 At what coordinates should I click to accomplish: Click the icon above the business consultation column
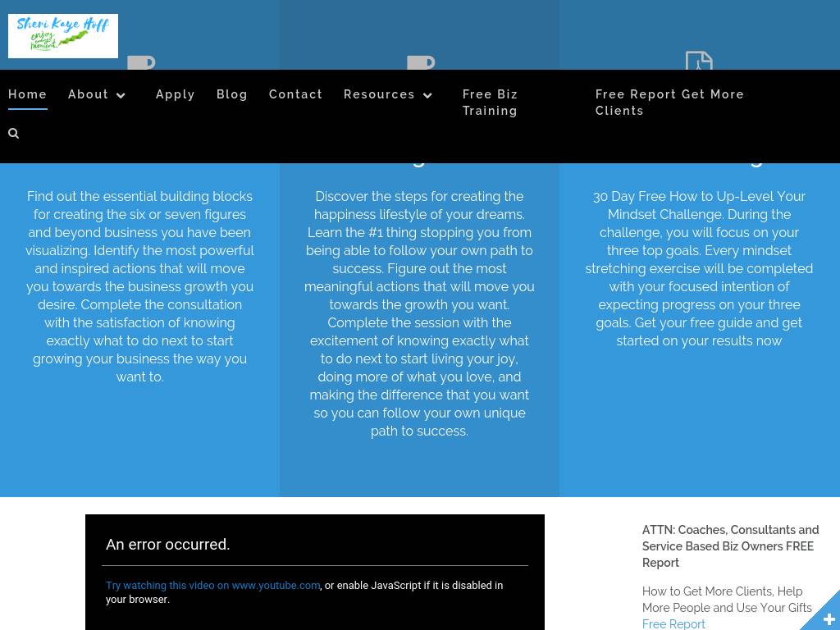coord(141,63)
